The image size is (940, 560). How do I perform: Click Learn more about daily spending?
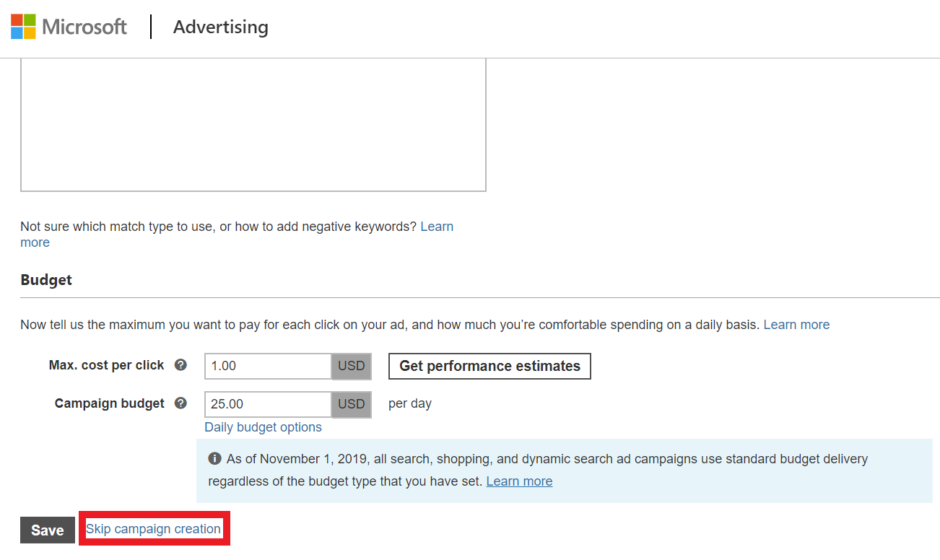[796, 324]
